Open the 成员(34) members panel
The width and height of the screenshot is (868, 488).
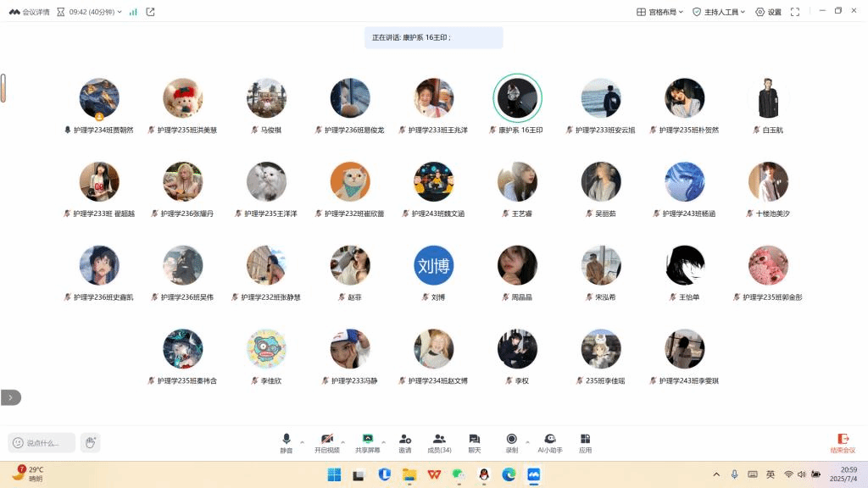tap(439, 442)
